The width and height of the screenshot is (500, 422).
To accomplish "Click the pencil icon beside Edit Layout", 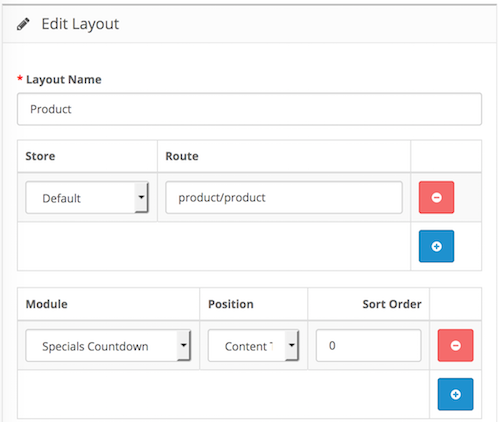I will pos(23,25).
